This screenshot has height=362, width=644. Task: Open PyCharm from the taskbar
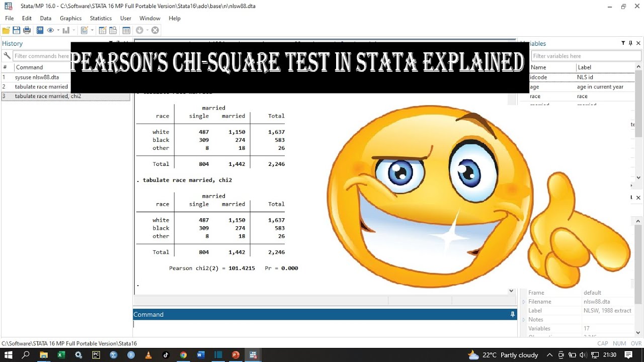(96, 354)
